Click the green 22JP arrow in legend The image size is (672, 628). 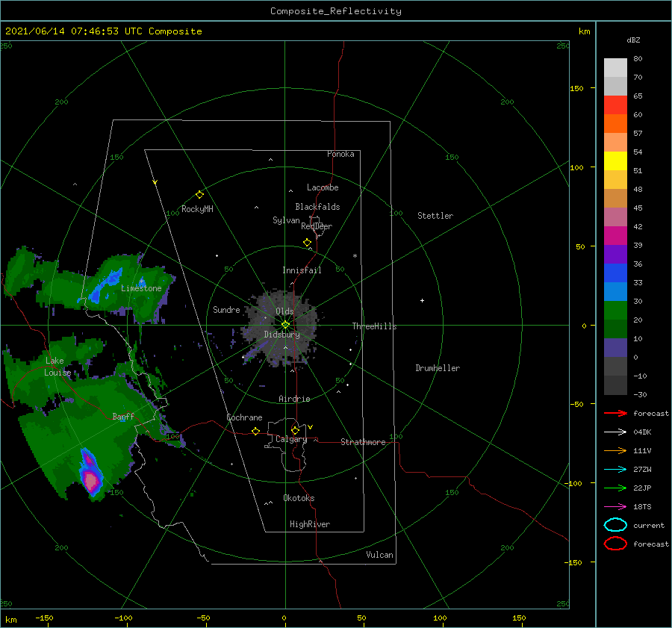point(615,488)
